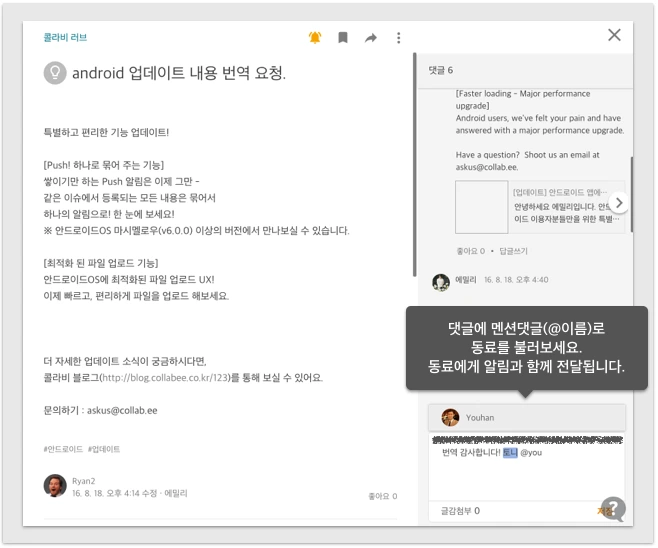Click the 댓글 6 comments header
This screenshot has width=658, height=548.
click(441, 70)
